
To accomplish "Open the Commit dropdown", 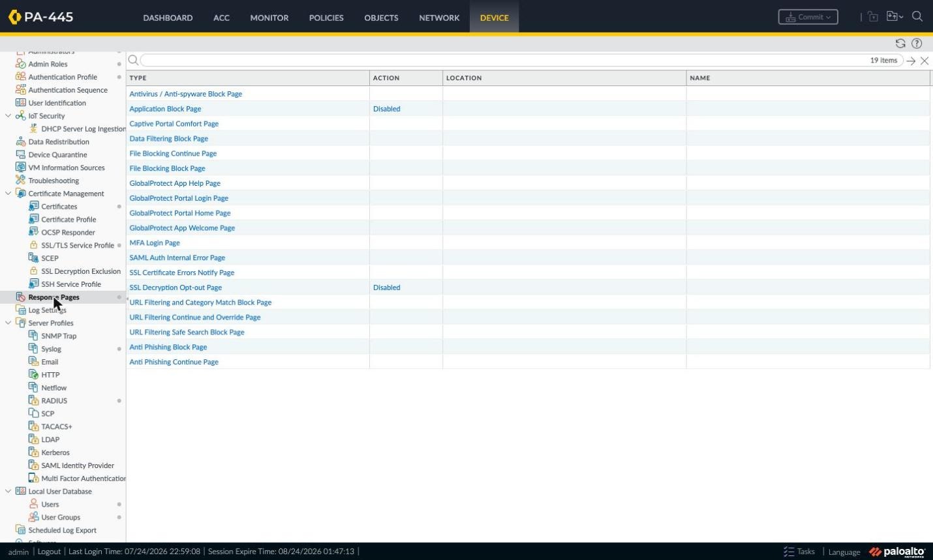I will click(808, 17).
